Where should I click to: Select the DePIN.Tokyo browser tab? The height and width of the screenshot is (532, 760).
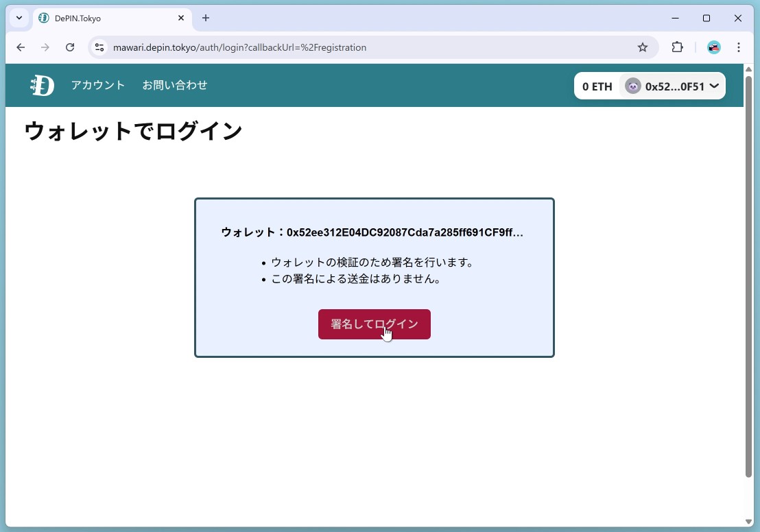pos(103,19)
